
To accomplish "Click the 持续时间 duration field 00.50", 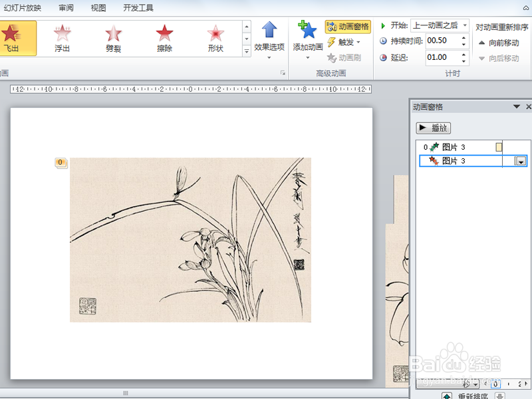I will point(442,41).
